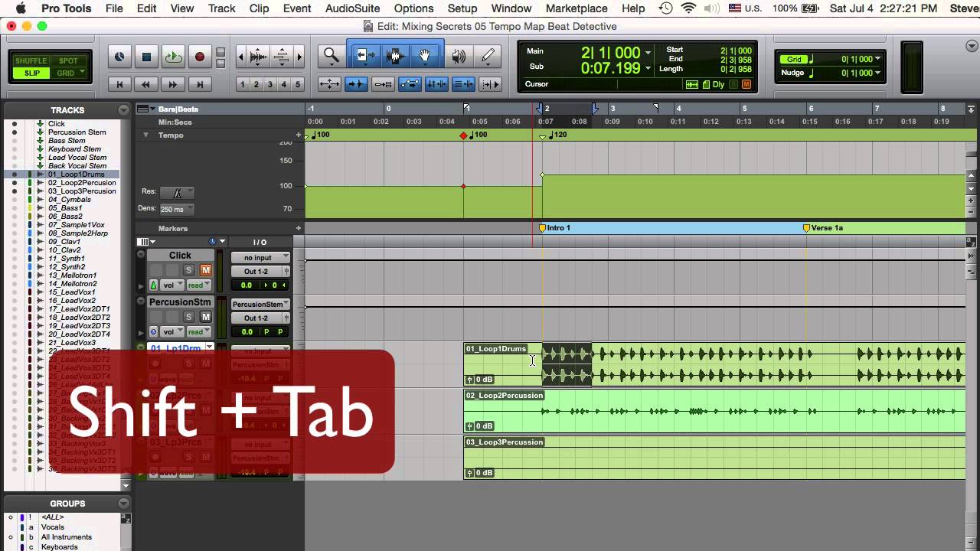Click the audio zoom waveform icon
Screen dimensions: 980x551
(x=259, y=57)
